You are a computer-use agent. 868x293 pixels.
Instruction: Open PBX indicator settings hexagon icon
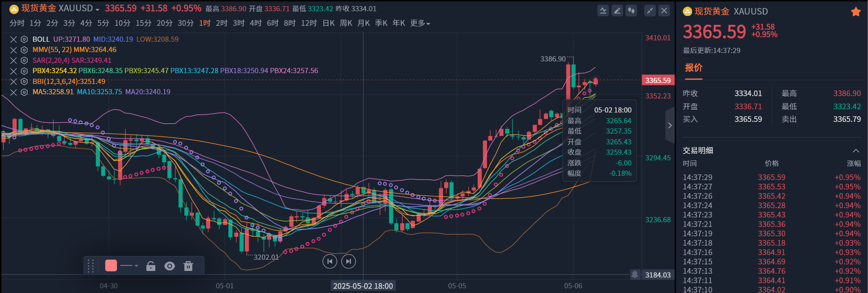tap(24, 71)
